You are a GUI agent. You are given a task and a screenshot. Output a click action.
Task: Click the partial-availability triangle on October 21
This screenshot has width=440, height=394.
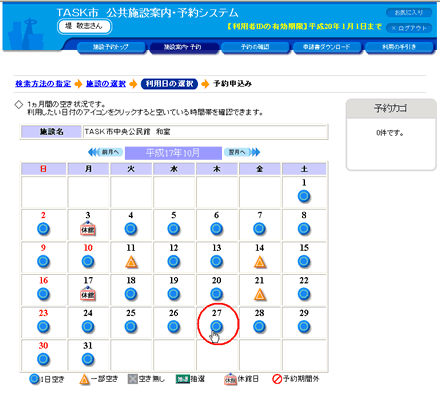coord(260,295)
